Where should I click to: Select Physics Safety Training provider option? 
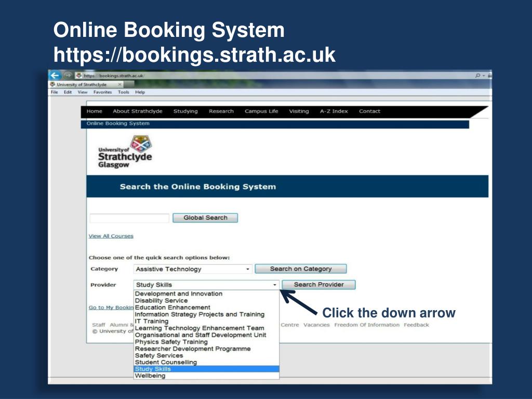pyautogui.click(x=206, y=342)
